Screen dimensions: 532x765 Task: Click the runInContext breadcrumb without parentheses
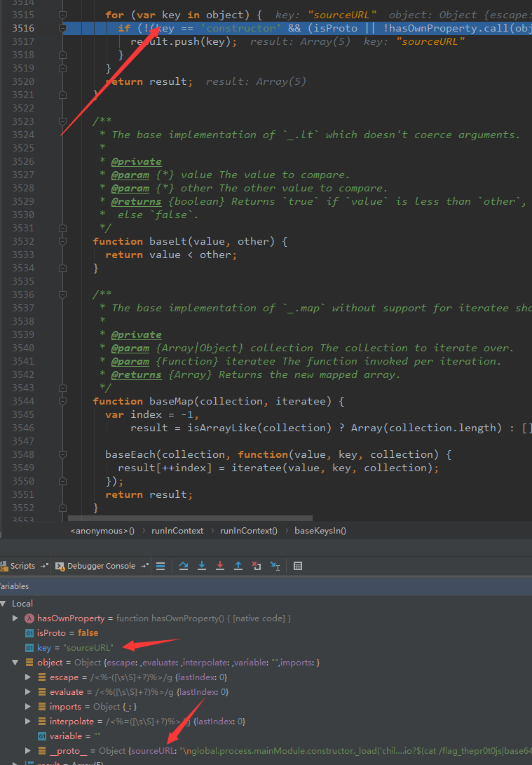(177, 531)
